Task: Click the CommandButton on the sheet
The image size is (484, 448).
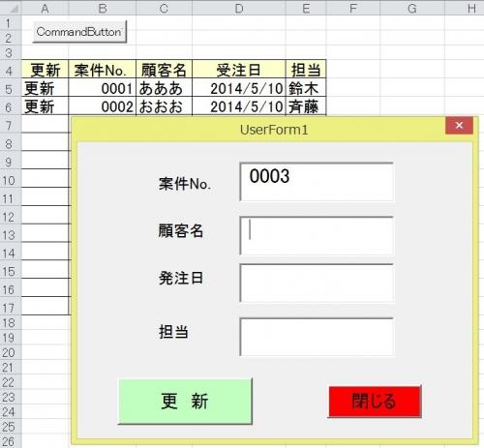Action: [79, 32]
